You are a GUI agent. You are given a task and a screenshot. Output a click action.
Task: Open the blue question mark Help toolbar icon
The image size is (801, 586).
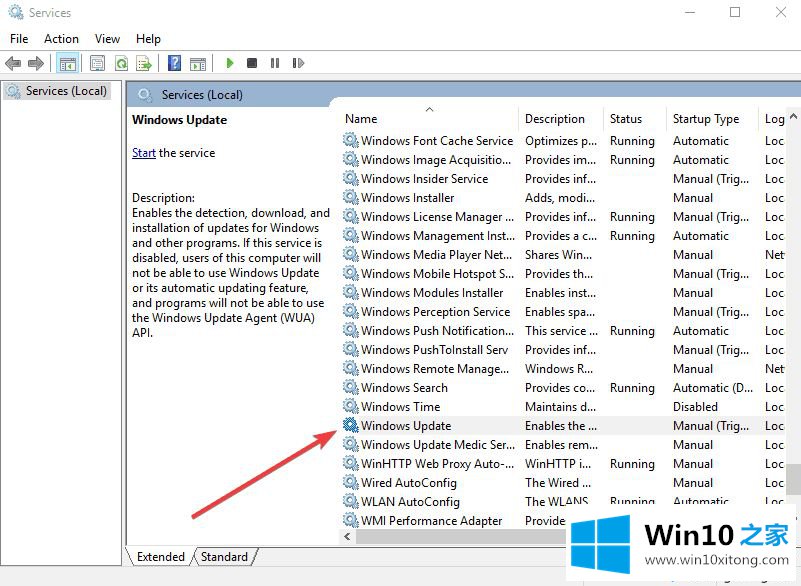click(x=175, y=63)
